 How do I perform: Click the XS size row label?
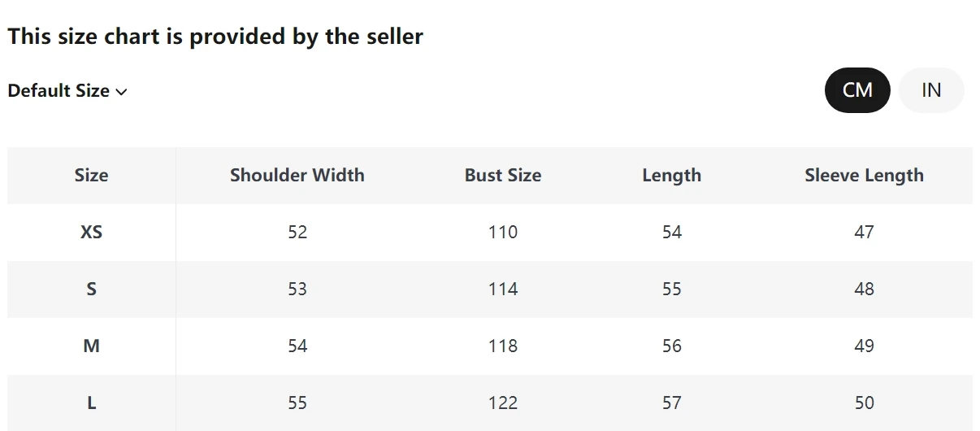91,233
